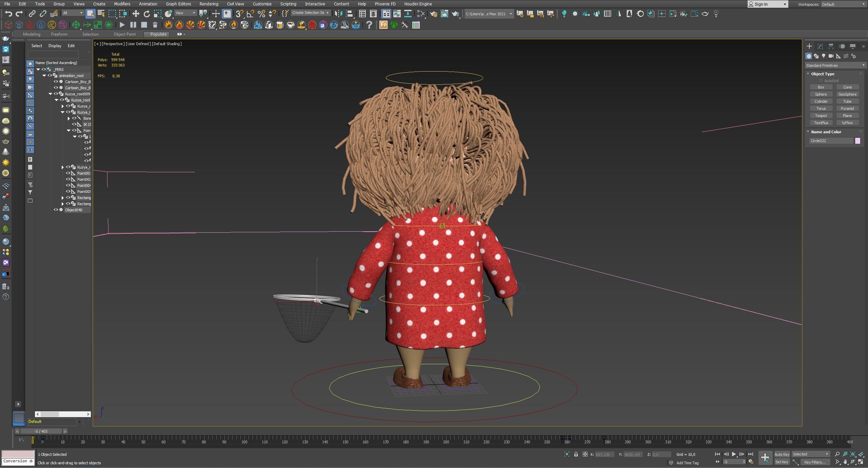Toggle the Angle Snap icon
The image size is (868, 468).
[x=250, y=14]
